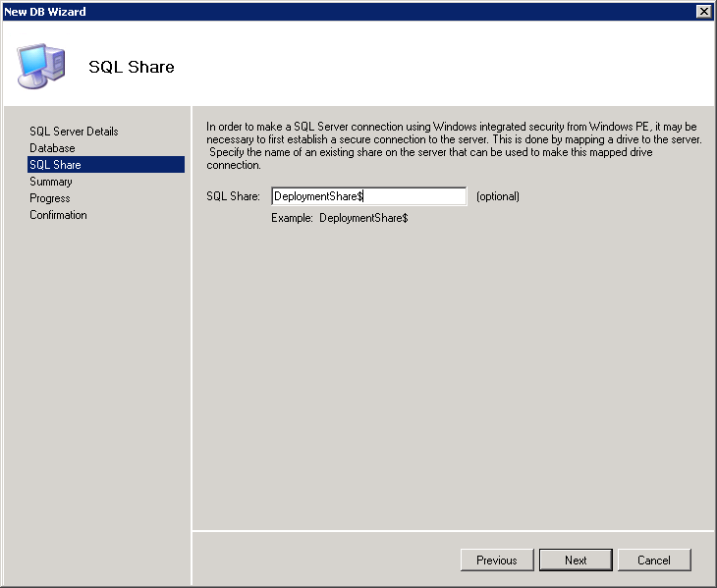Viewport: 717px width, 588px height.
Task: Click the 'Example: DeploymentShare$' hint text
Action: coord(339,218)
